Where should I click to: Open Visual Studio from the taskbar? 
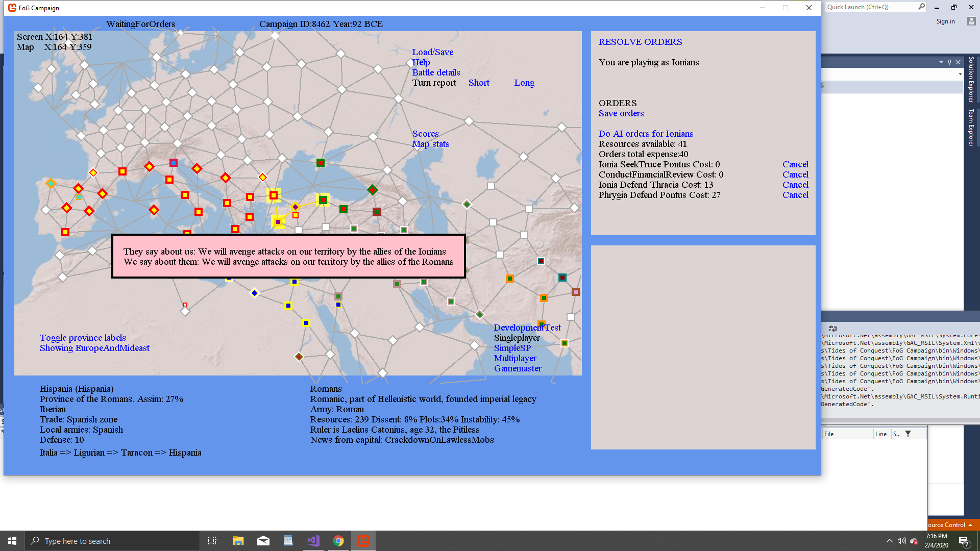pos(313,541)
